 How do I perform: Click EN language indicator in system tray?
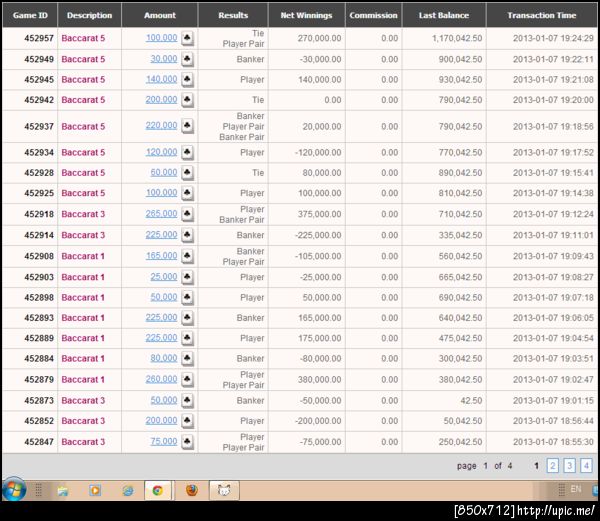click(x=576, y=489)
